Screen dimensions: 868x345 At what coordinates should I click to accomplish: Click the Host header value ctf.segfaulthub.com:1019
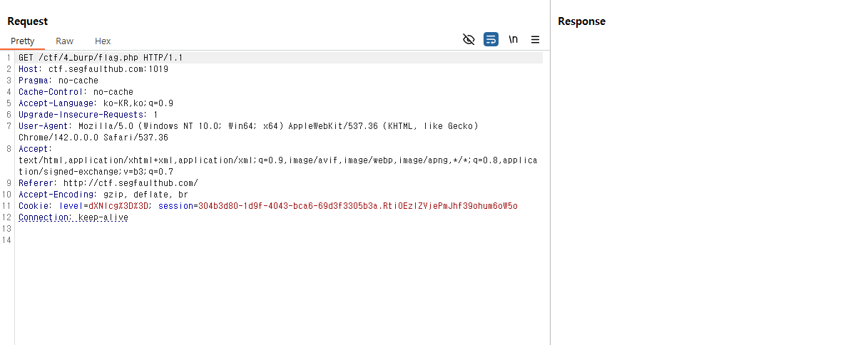point(108,69)
